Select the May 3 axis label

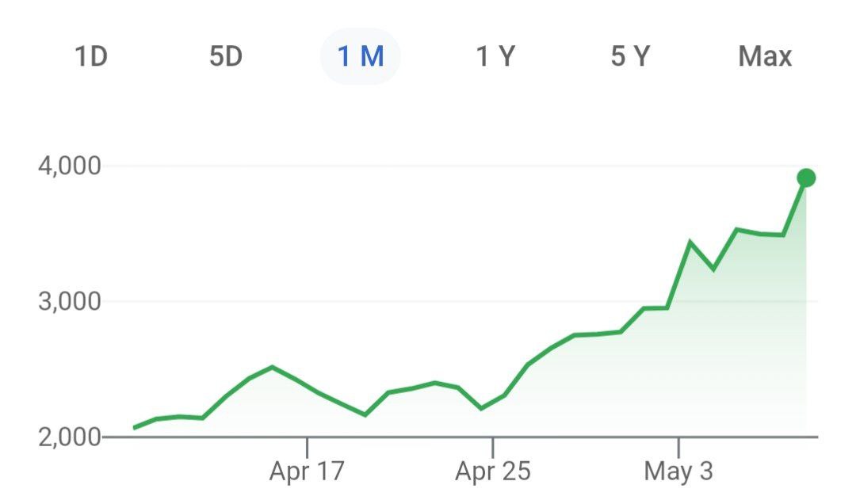pyautogui.click(x=680, y=469)
